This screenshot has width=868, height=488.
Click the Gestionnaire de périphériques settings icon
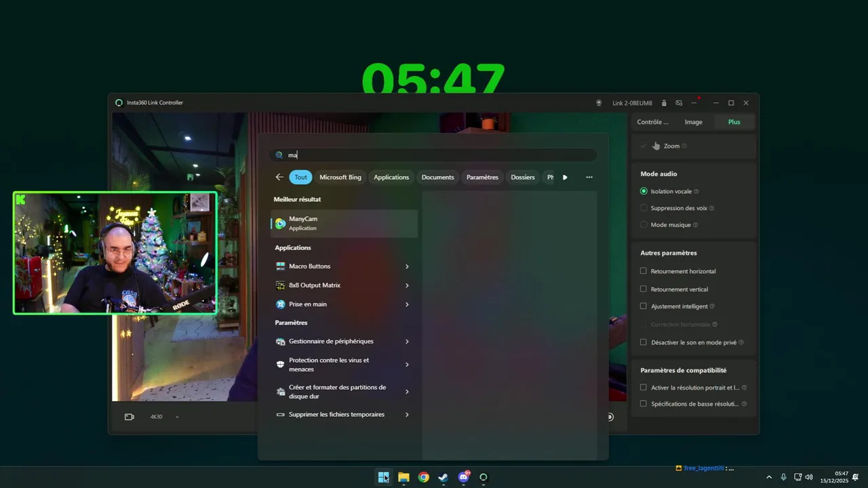pyautogui.click(x=281, y=342)
